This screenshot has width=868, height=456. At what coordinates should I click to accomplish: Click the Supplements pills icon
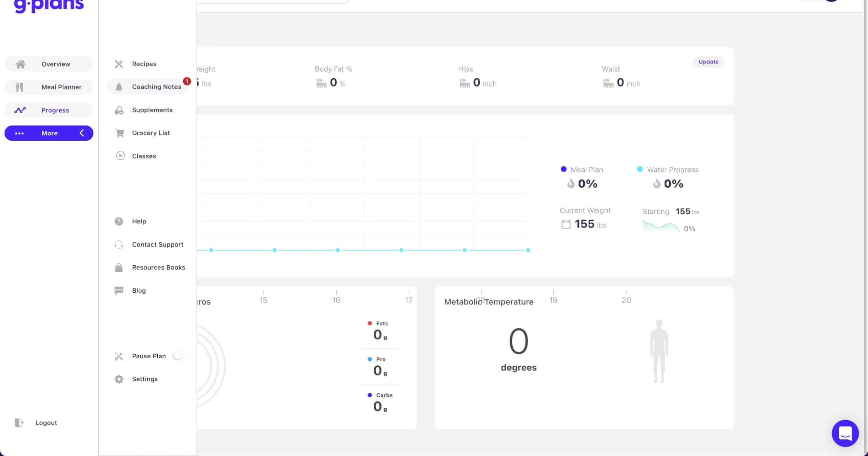119,110
